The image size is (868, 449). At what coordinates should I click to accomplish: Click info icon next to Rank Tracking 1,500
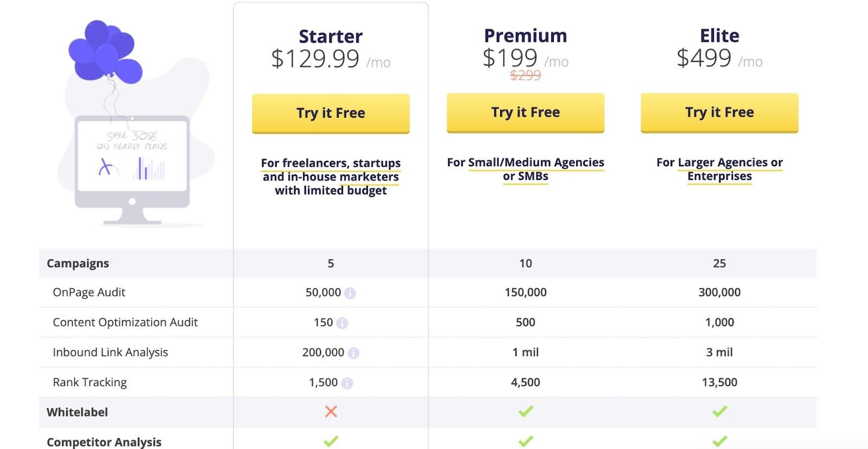[347, 383]
